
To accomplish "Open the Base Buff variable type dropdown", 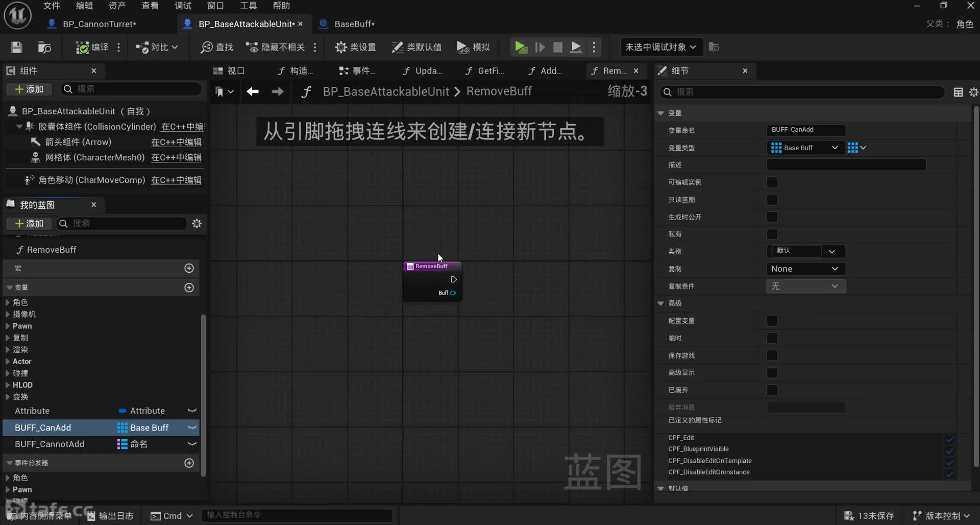I will [x=804, y=148].
